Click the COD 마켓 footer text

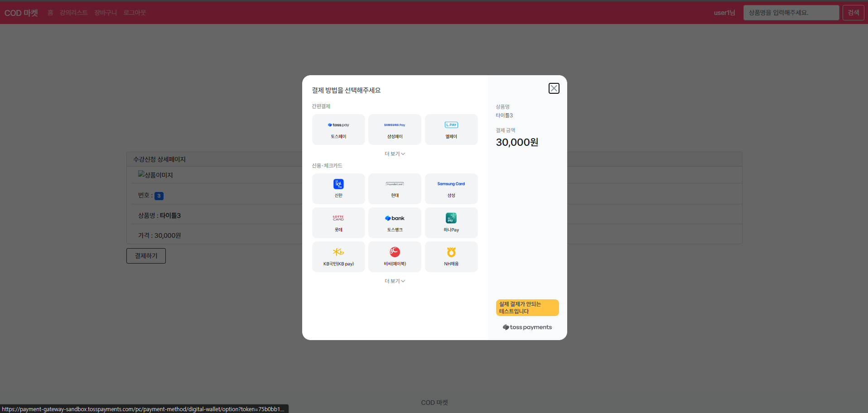(434, 403)
